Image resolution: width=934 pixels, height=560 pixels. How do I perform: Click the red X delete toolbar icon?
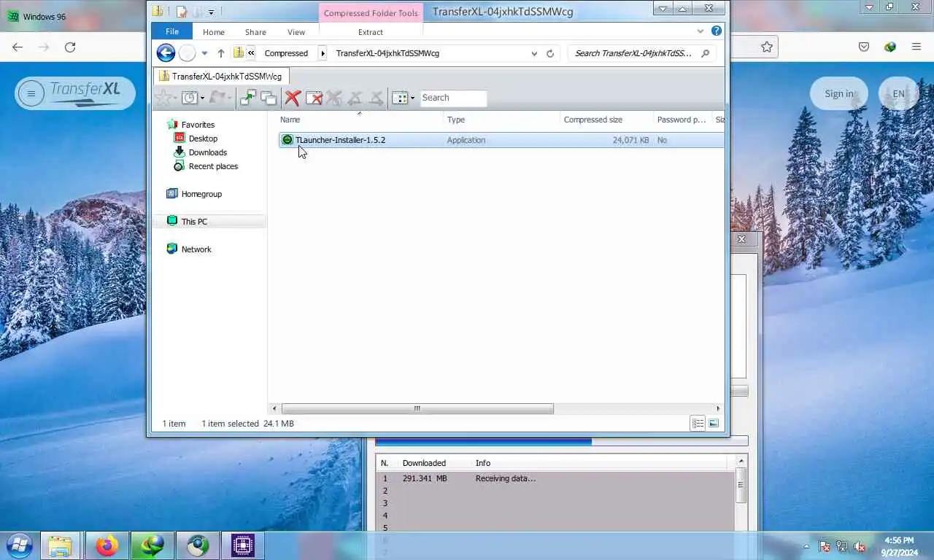(293, 98)
